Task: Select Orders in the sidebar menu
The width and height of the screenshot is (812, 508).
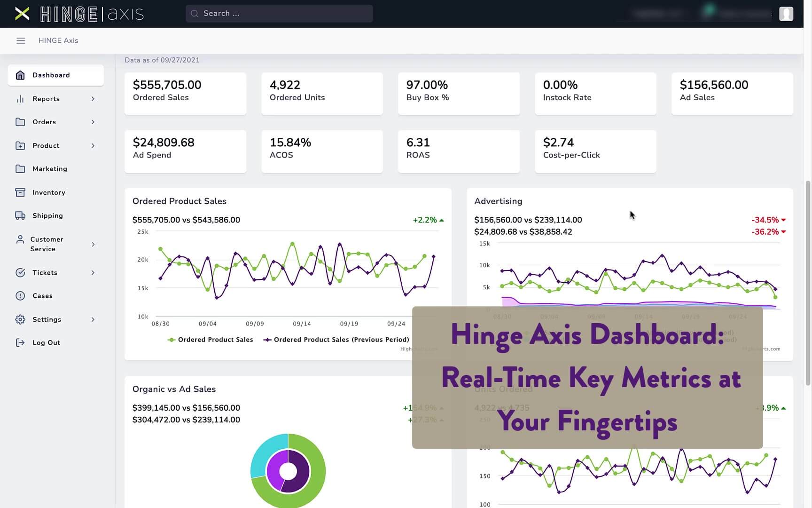Action: [43, 122]
